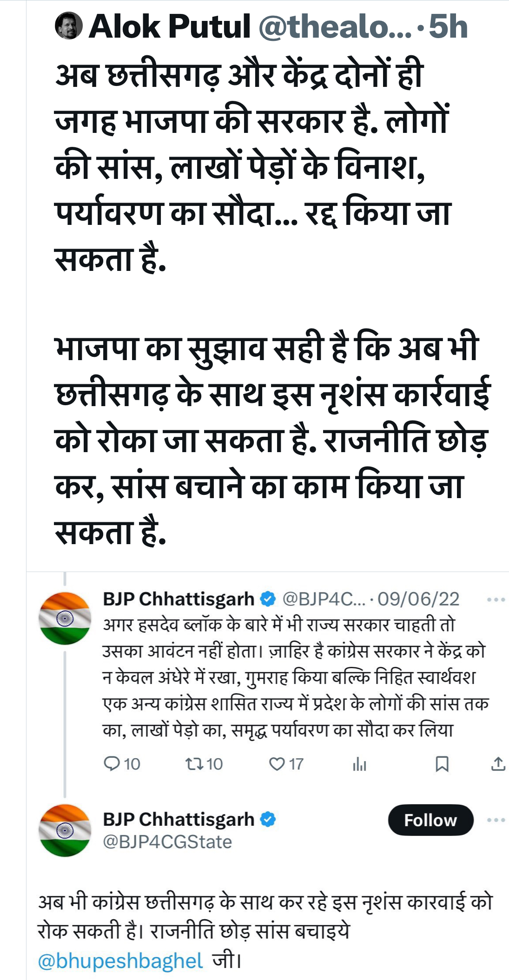Open Alok Putul's profile picture
509x980 pixels.
[69, 26]
